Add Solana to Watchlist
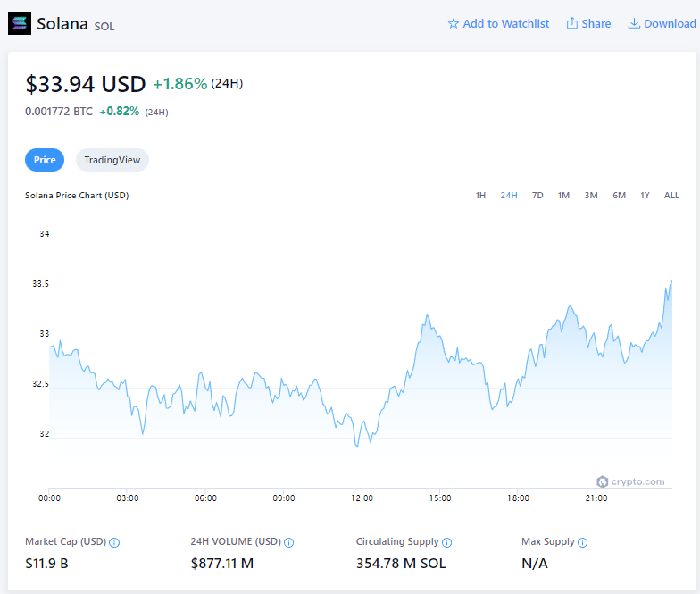Screen dimensions: 700x594 [498, 23]
